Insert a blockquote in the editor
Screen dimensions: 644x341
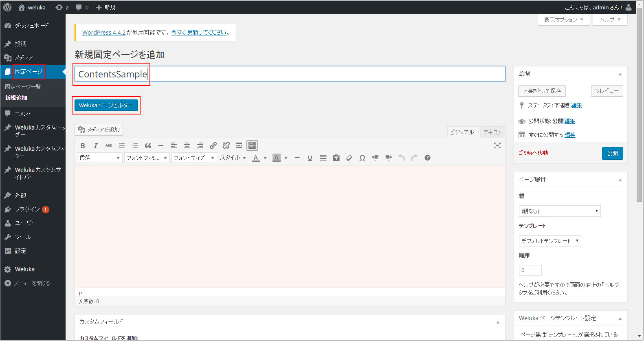148,145
